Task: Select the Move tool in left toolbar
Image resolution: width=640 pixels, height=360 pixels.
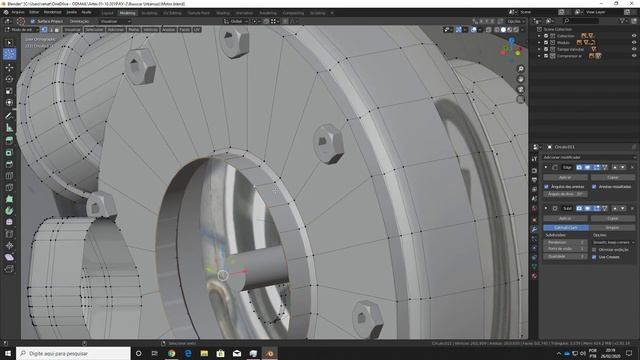Action: pyautogui.click(x=9, y=67)
